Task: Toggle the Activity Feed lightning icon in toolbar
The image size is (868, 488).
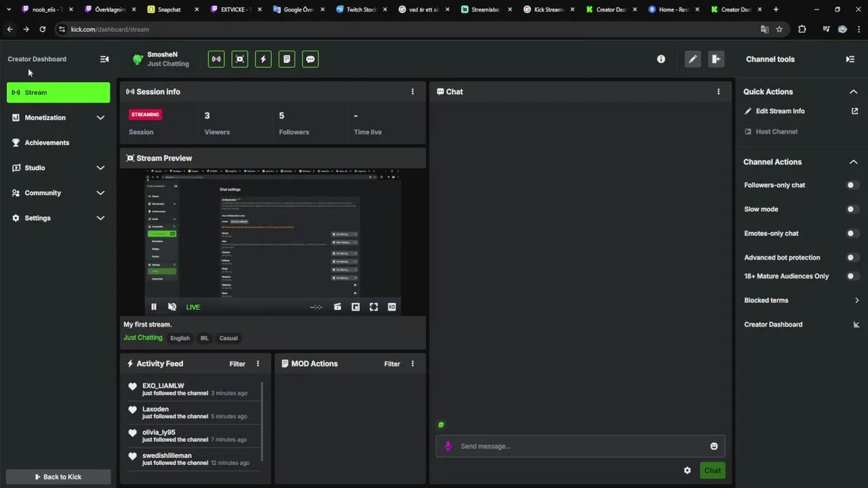Action: point(263,59)
